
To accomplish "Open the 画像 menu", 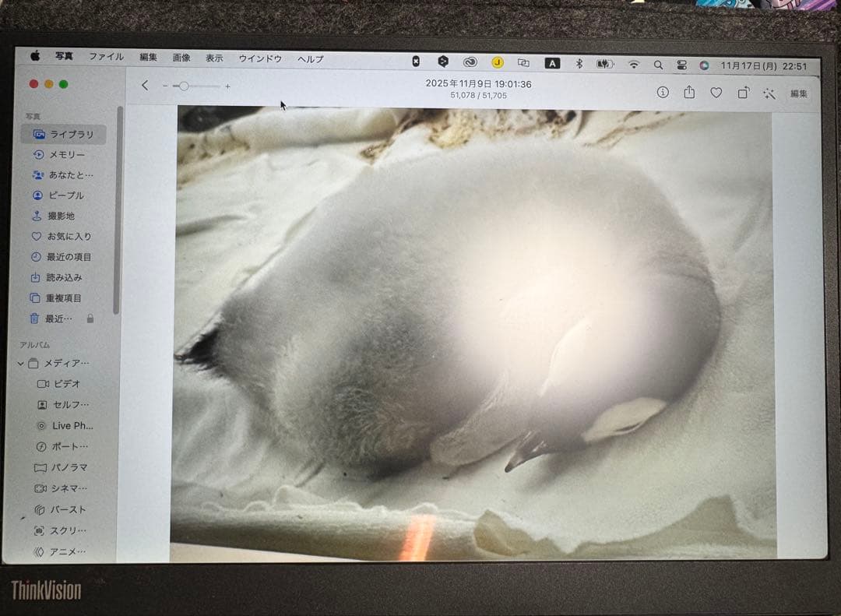I will (181, 58).
